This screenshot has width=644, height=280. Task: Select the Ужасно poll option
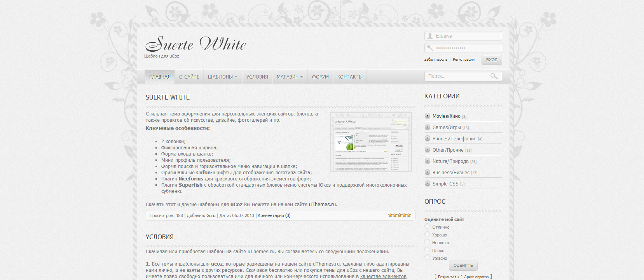(427, 257)
